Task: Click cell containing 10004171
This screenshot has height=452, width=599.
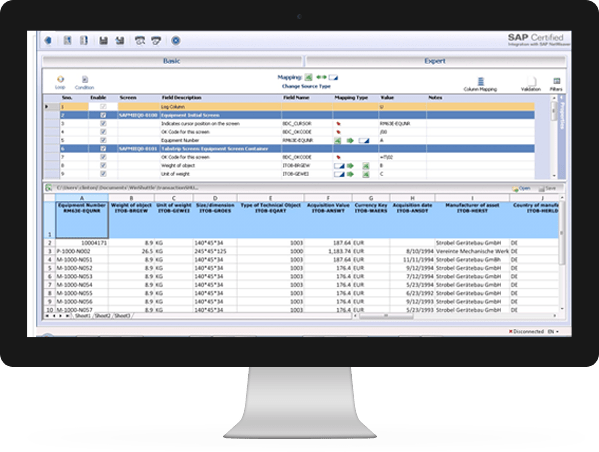Action: pos(82,243)
